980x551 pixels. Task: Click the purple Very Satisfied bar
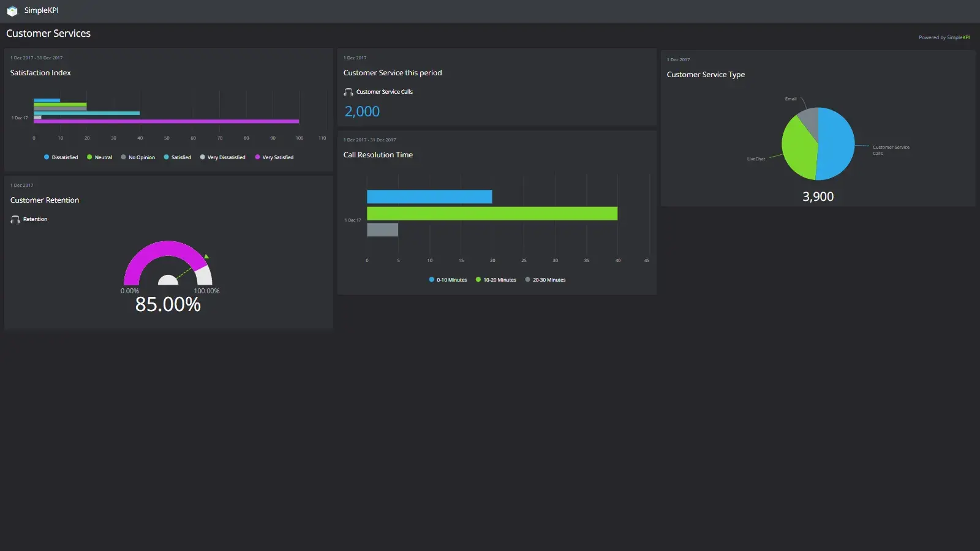[166, 121]
